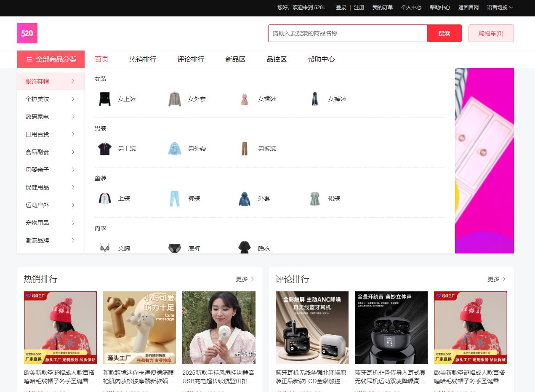Click the hamburger icon beside 全部商品分类

(x=29, y=59)
